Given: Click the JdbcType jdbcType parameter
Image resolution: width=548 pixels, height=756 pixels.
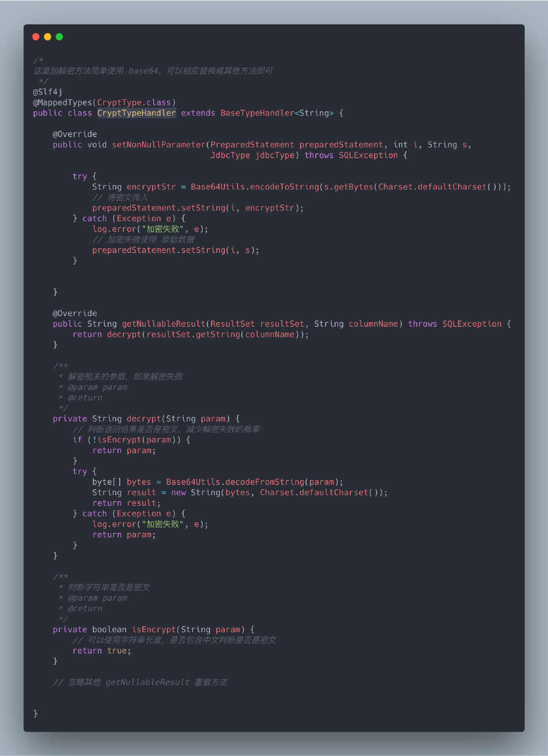Looking at the screenshot, I should coord(252,155).
